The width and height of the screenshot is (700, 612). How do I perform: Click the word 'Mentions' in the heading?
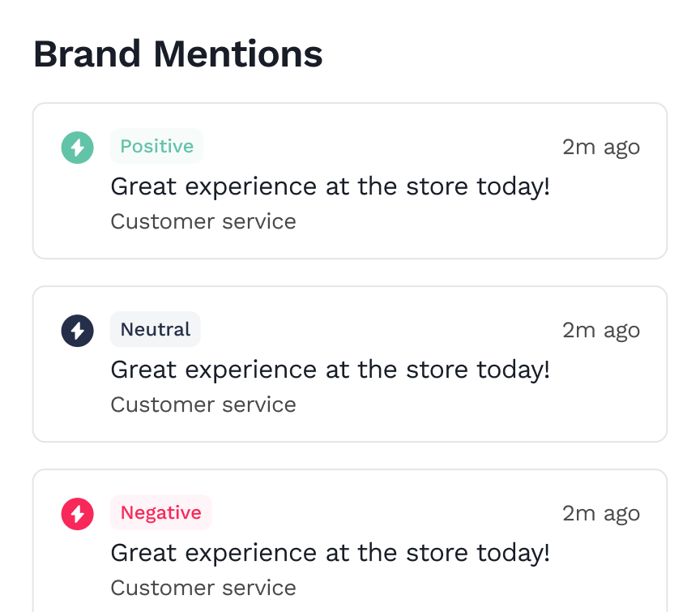point(238,54)
